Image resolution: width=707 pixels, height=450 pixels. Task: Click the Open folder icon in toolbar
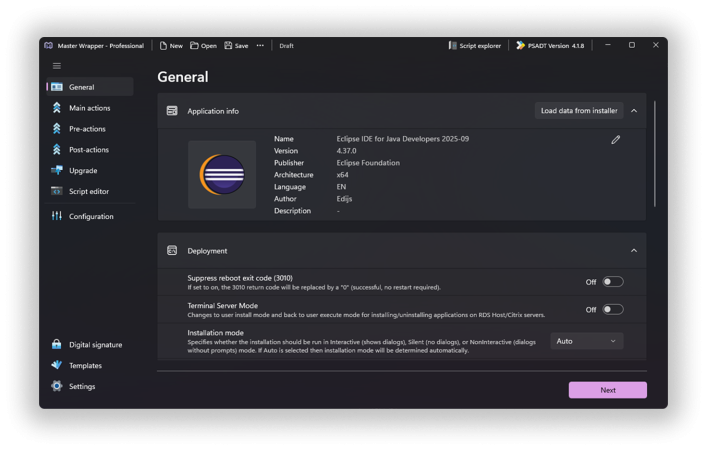tap(195, 46)
